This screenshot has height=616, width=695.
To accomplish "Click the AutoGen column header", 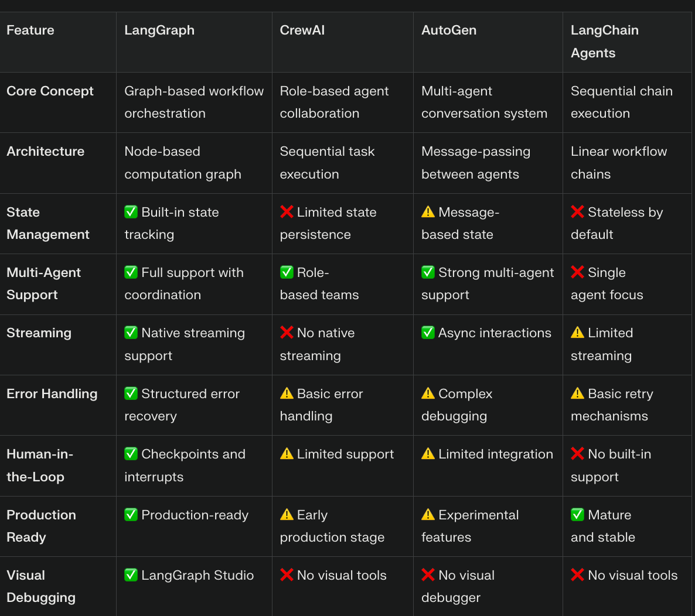I will [x=449, y=30].
